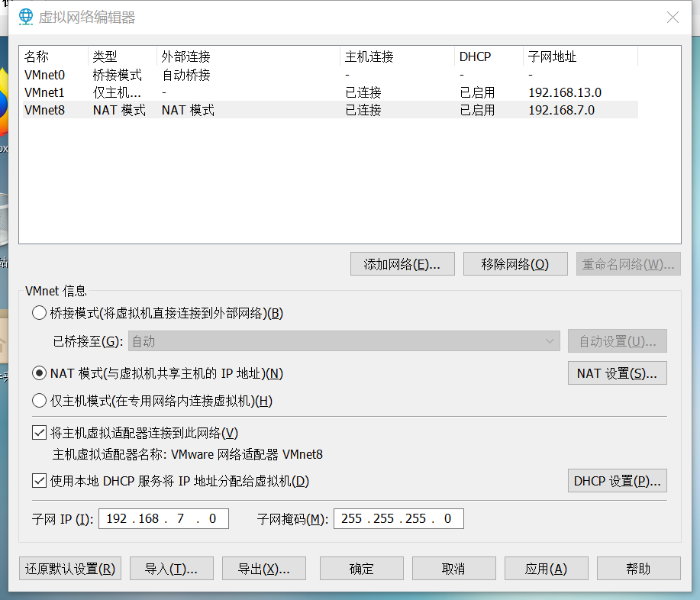700x600 pixels.
Task: Click the 主机连接 column header
Action: tap(397, 56)
